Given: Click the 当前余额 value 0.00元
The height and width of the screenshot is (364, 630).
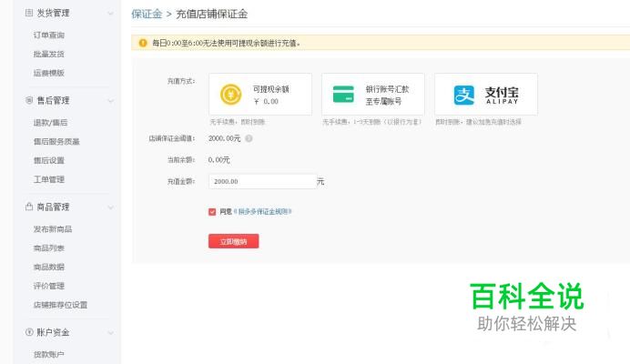Looking at the screenshot, I should (x=219, y=160).
